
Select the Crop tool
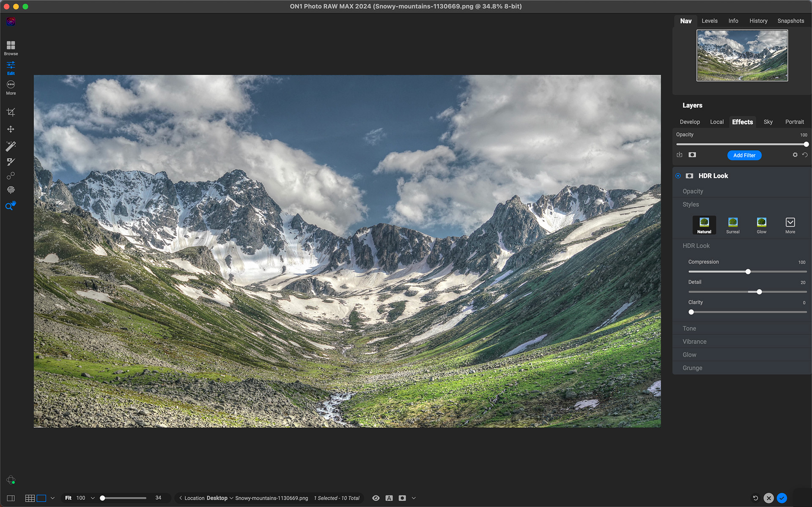pos(11,112)
